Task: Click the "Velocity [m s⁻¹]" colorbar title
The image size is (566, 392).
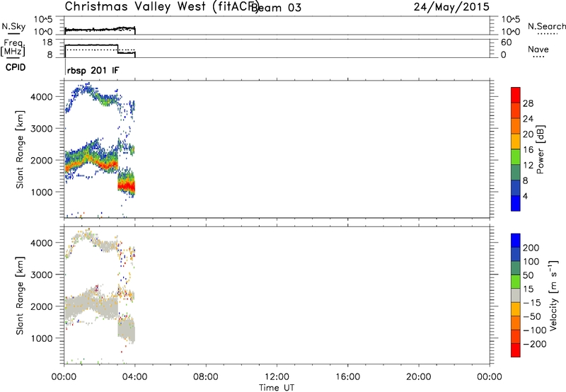Action: (x=553, y=295)
